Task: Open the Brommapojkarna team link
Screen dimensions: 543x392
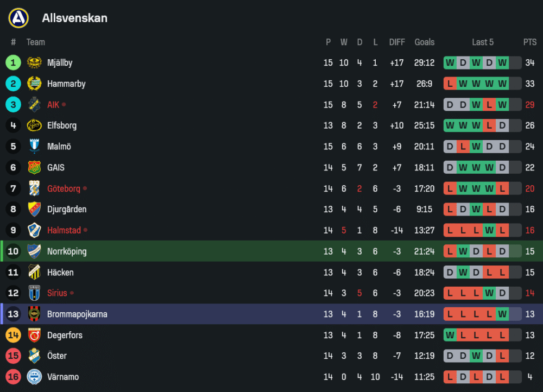Action: 77,314
